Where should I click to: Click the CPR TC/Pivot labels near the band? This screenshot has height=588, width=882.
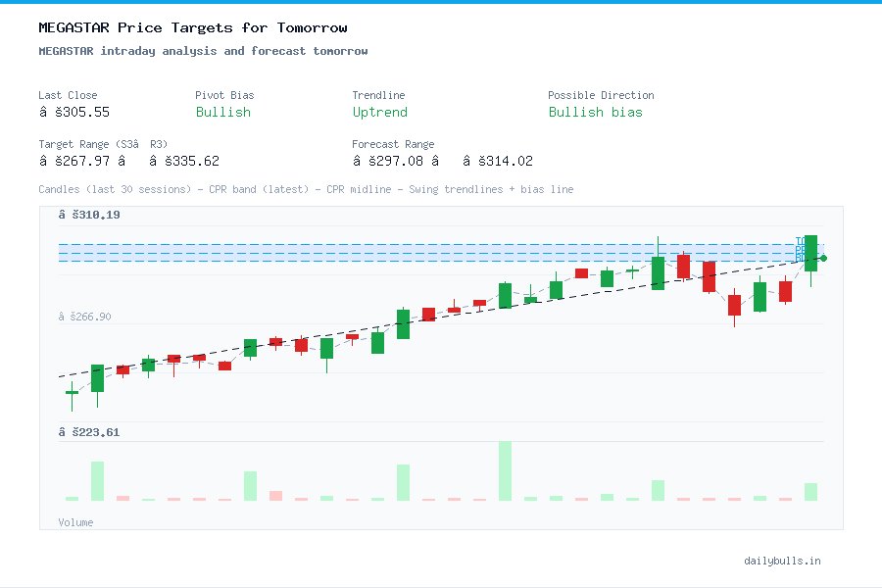point(799,248)
